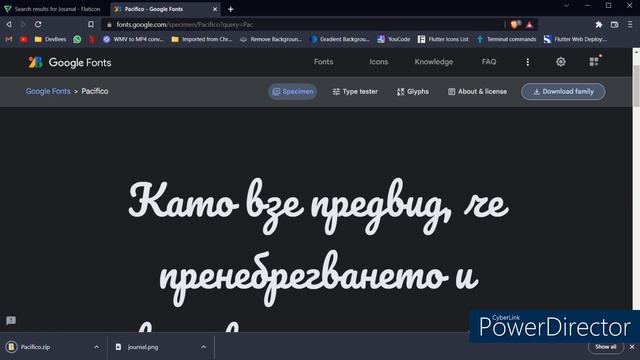Switch to the About & license tab

[x=477, y=91]
